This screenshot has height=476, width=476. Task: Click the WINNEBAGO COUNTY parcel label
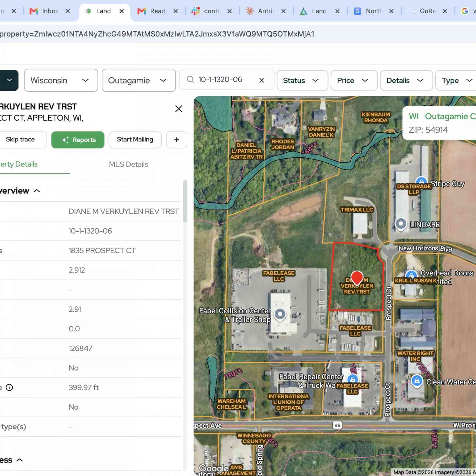(x=254, y=439)
